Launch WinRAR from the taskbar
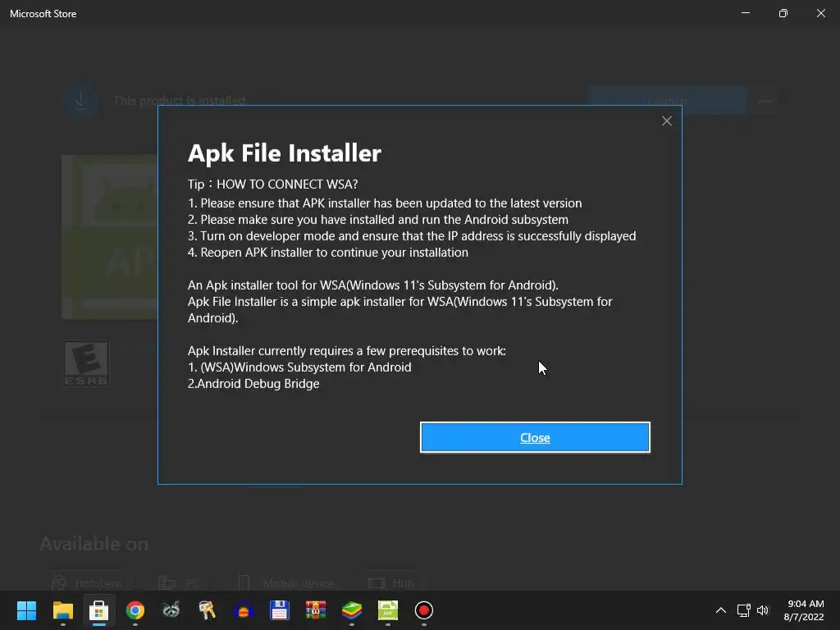840x630 pixels. 316,610
